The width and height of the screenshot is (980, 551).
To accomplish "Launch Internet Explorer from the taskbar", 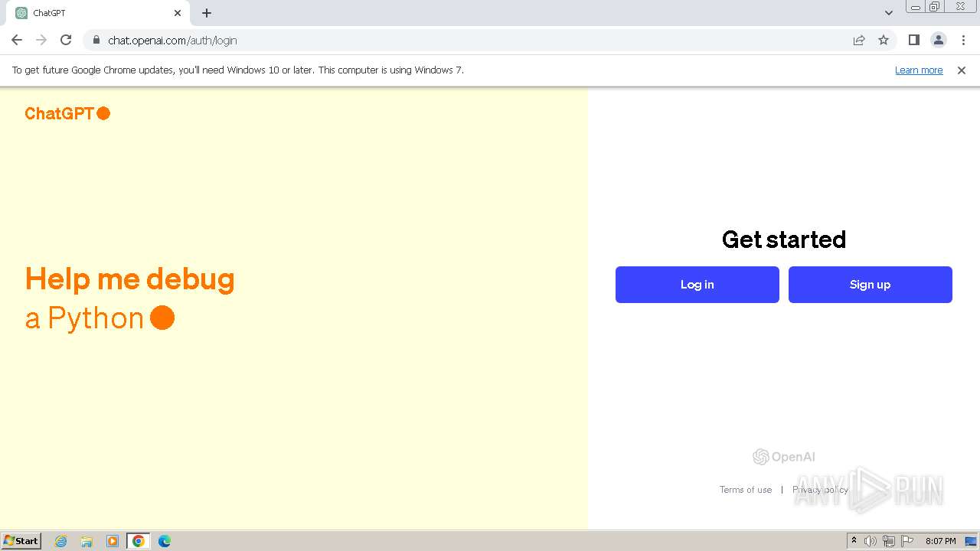I will pyautogui.click(x=61, y=541).
